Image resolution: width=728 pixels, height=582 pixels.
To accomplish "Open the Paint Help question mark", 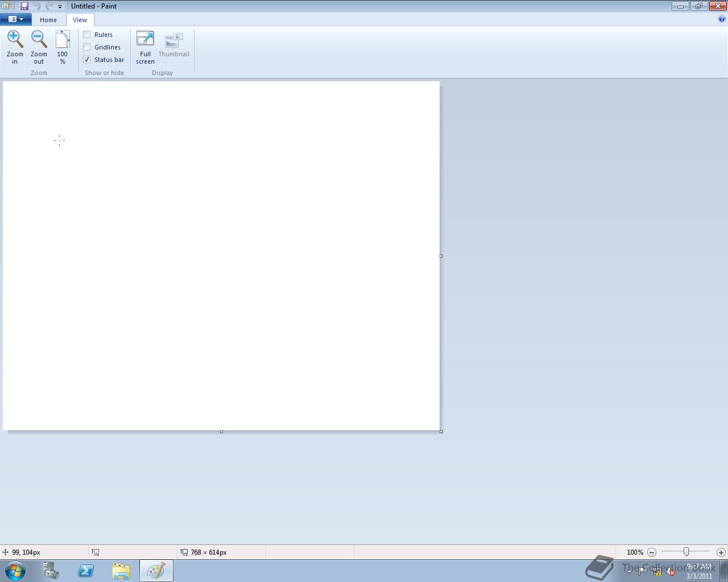I will tap(722, 19).
